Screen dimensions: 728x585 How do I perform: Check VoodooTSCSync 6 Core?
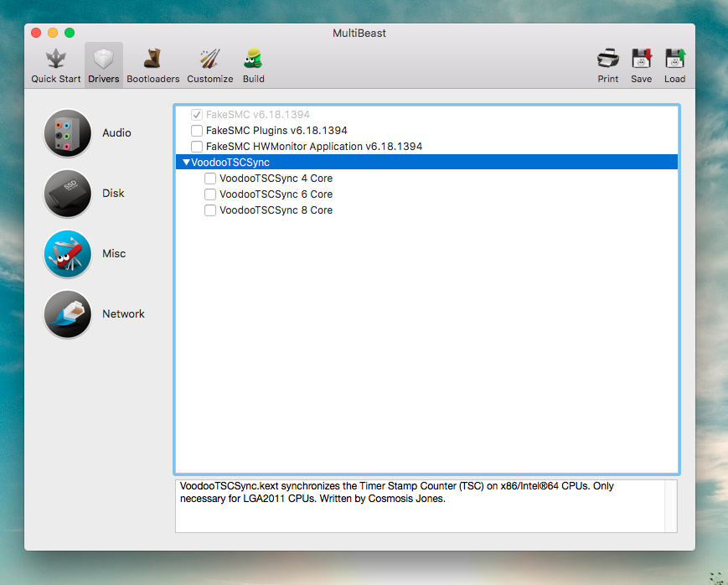click(x=210, y=194)
